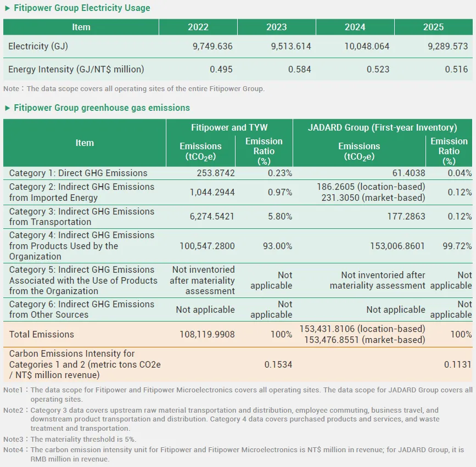The height and width of the screenshot is (467, 476).
Task: Click the emissions value 100,547.2800
Action: coord(207,246)
